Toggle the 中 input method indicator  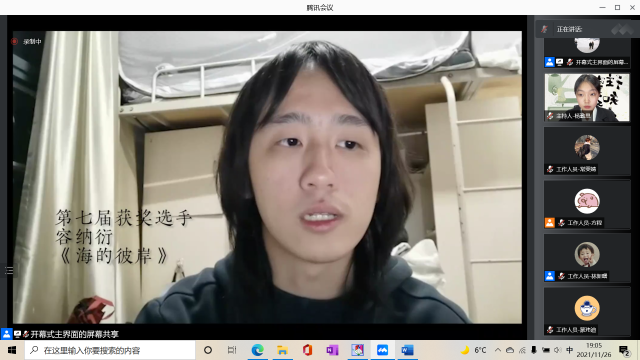[x=569, y=350]
